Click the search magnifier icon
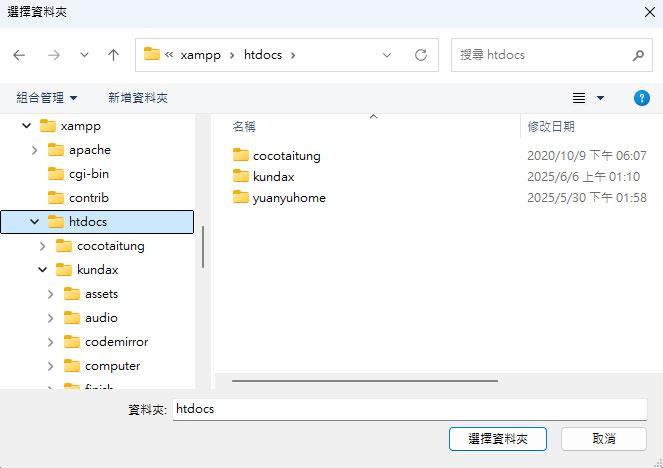The width and height of the screenshot is (663, 468). [638, 55]
